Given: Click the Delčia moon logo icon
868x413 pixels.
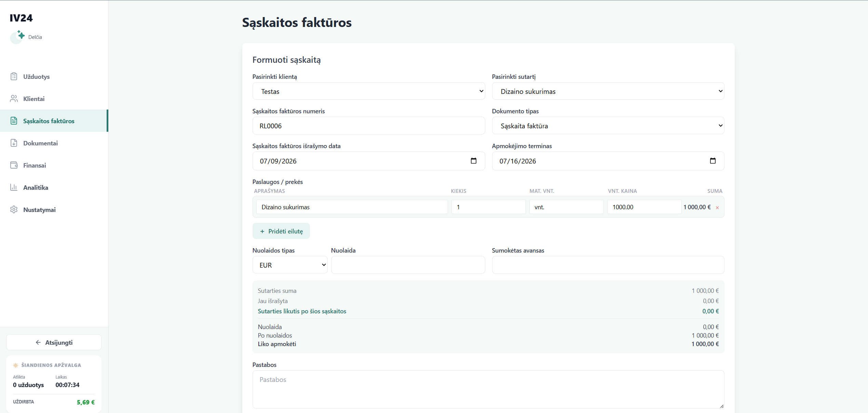Looking at the screenshot, I should pos(17,37).
